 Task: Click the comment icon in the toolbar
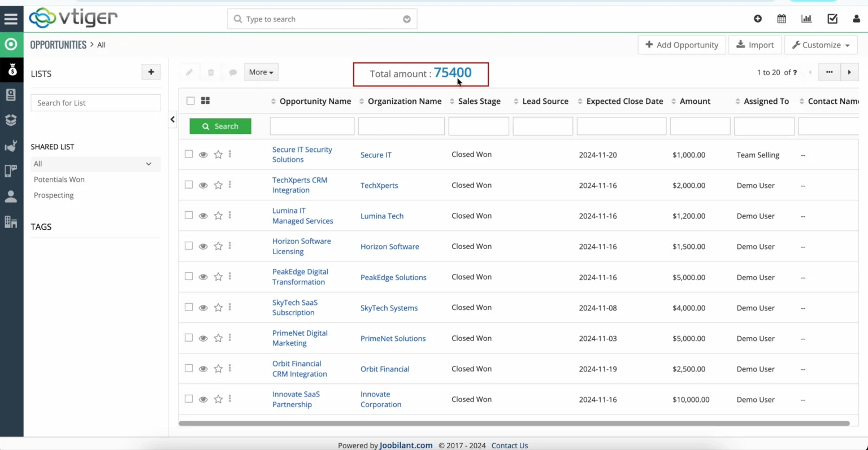pos(233,72)
